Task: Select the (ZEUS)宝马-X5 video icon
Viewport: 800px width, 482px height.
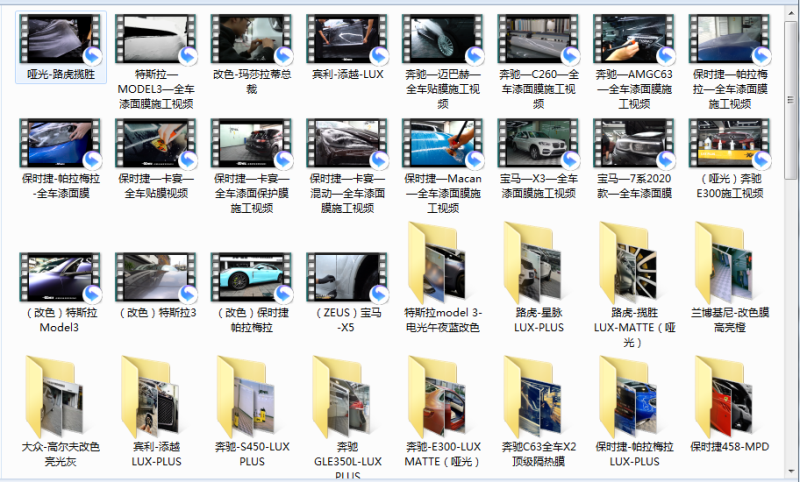Action: coord(347,277)
